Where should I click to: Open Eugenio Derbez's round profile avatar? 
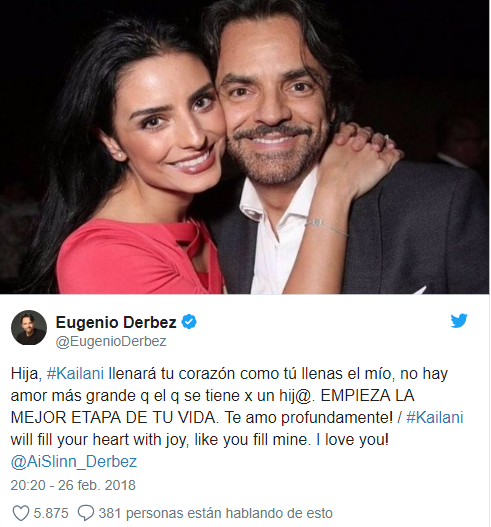click(29, 327)
